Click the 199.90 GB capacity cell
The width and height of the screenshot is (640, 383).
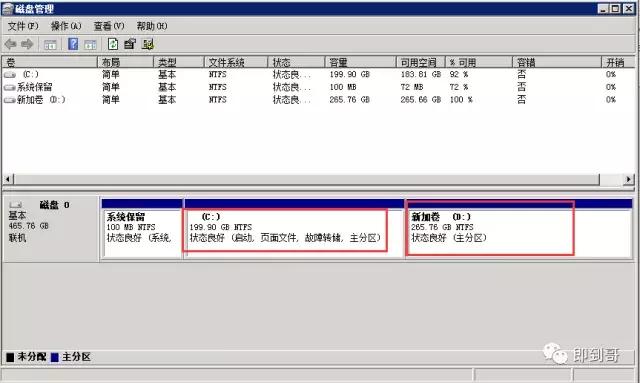pos(349,74)
